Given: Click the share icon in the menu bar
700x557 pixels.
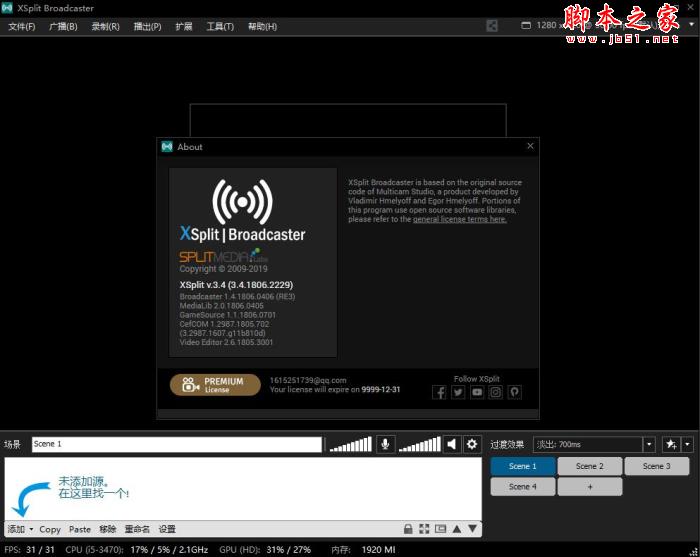Looking at the screenshot, I should point(492,25).
